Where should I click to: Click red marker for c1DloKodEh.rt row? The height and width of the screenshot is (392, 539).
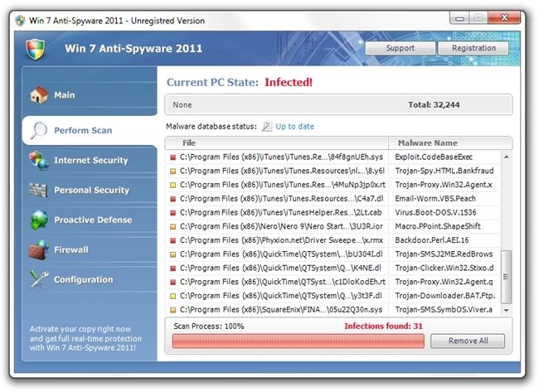click(x=173, y=282)
